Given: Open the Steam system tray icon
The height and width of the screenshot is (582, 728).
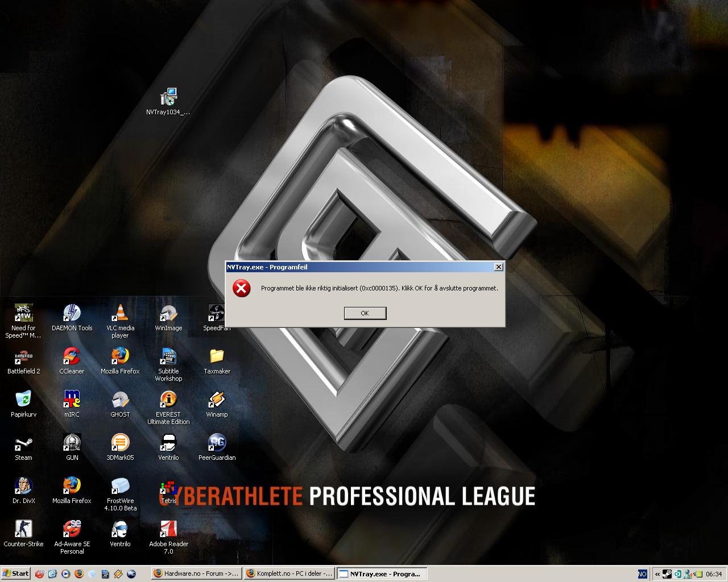Looking at the screenshot, I should pos(668,574).
